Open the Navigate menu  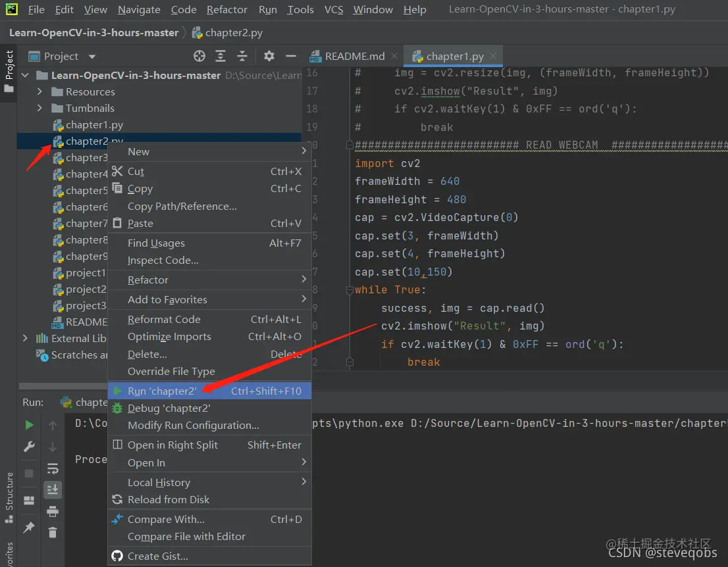pos(139,9)
